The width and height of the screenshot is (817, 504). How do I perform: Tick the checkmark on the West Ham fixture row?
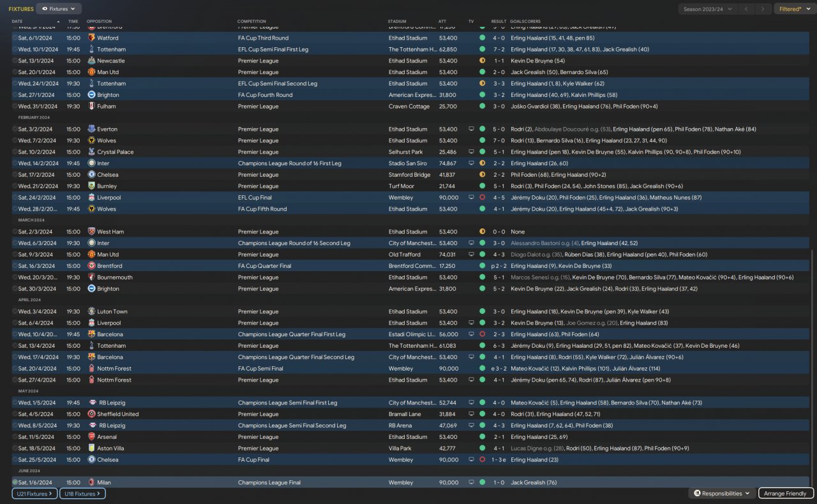tap(15, 232)
